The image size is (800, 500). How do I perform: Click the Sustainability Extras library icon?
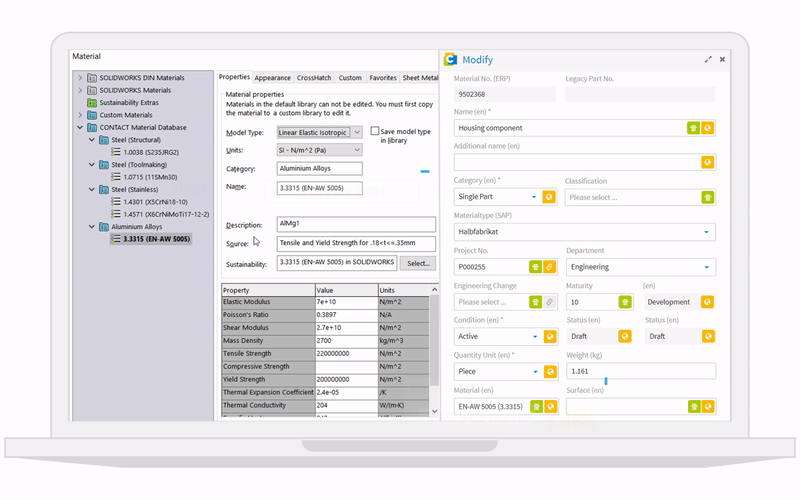[92, 103]
